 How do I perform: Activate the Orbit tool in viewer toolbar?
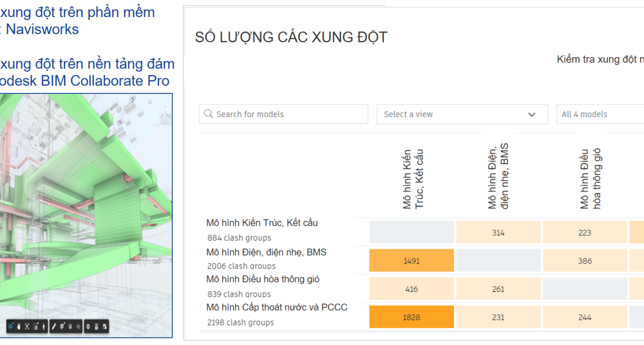click(11, 326)
